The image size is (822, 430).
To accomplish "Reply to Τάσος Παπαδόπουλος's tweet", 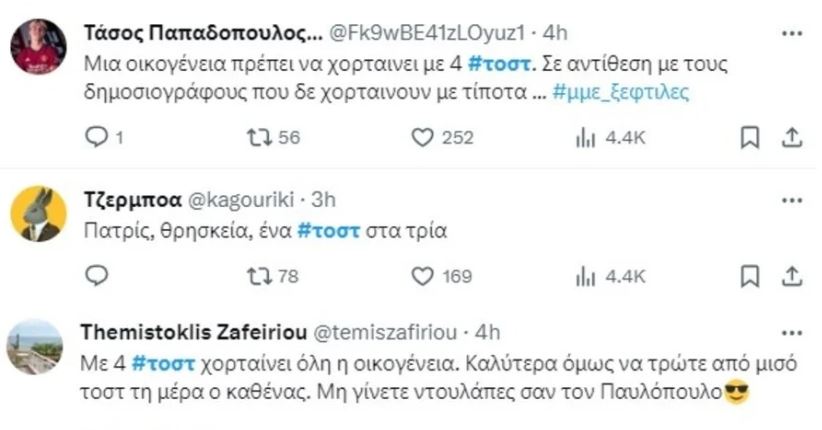I will tap(98, 138).
